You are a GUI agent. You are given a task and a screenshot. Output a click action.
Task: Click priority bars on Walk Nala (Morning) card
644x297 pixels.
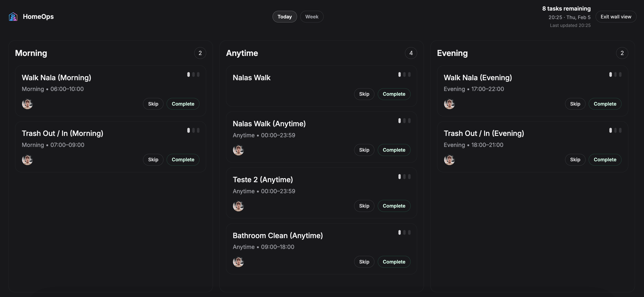point(193,74)
